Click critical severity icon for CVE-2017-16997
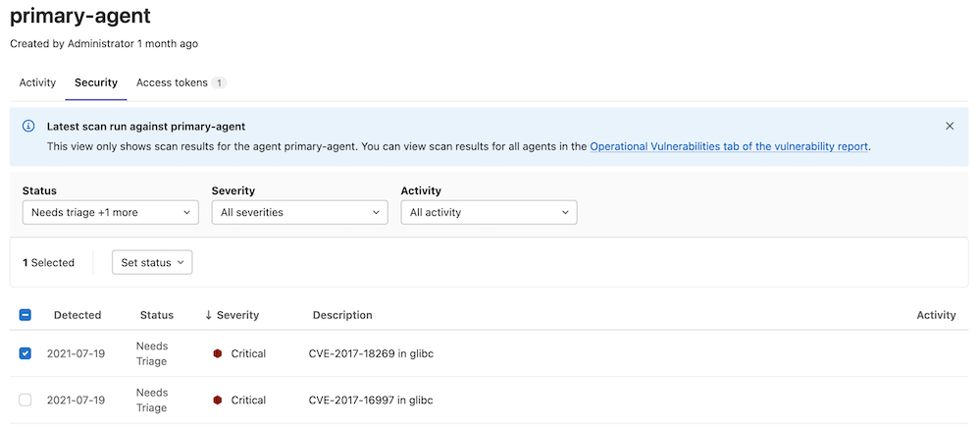Image resolution: width=980 pixels, height=428 pixels. click(218, 401)
